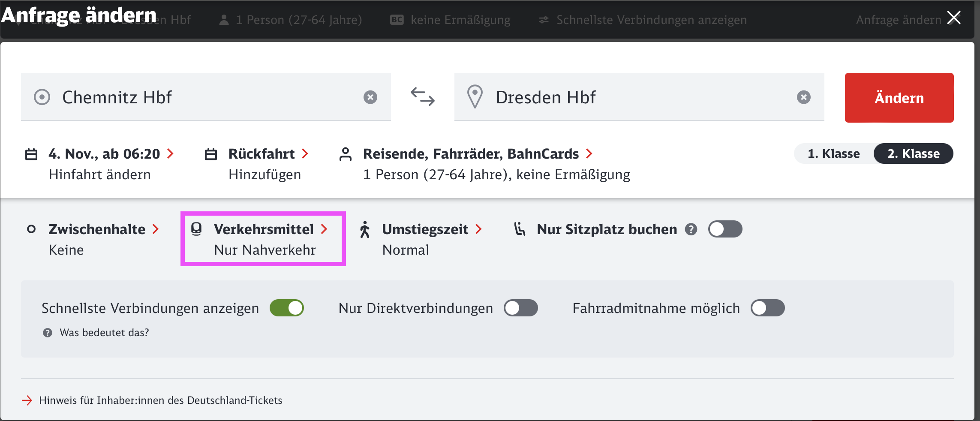
Task: Clear the Chemnitz Hbf start field
Action: click(x=370, y=97)
